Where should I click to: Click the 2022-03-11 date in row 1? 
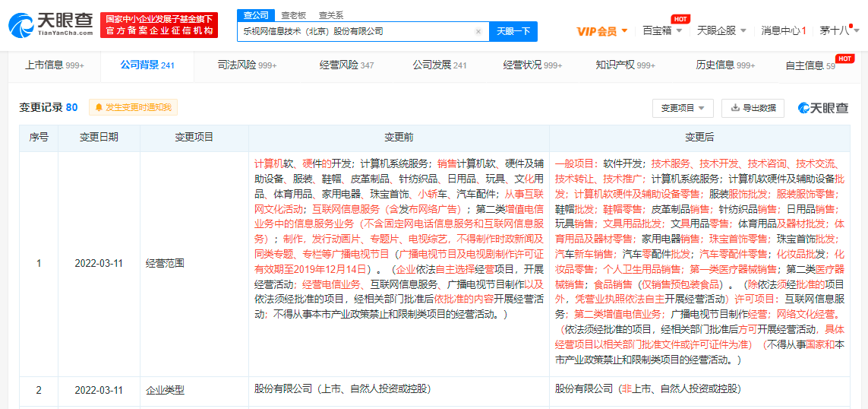(99, 264)
